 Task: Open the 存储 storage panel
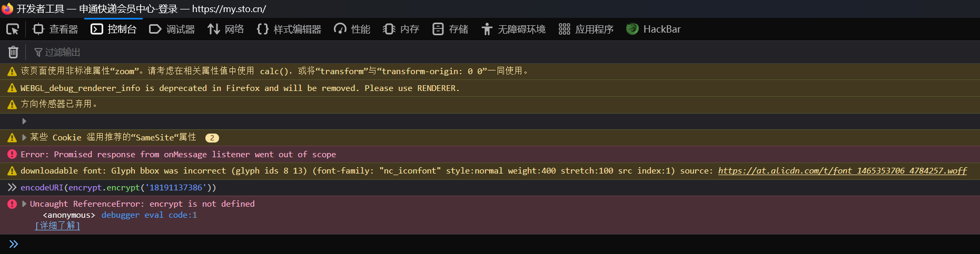pos(450,29)
